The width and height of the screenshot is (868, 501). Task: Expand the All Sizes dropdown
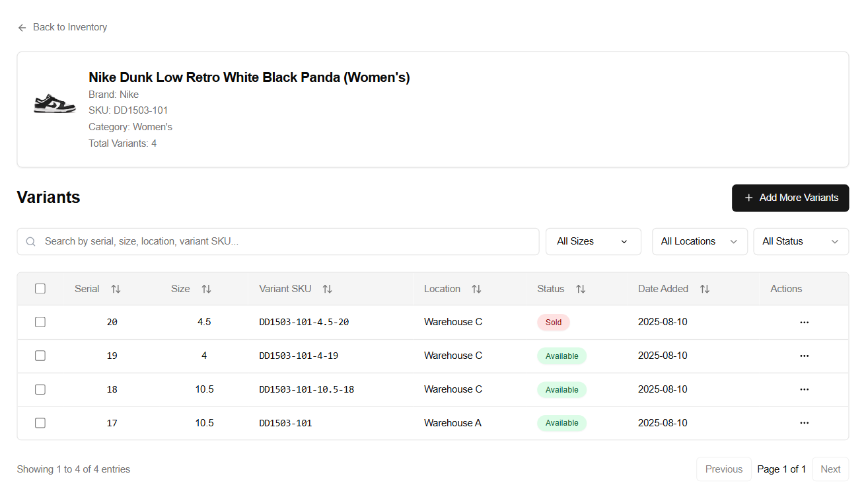pos(593,241)
